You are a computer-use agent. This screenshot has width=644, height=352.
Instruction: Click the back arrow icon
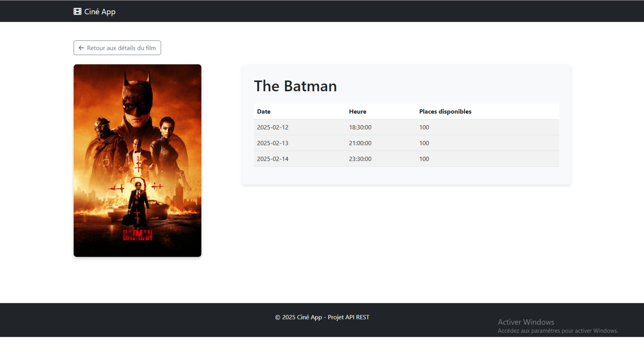(81, 48)
